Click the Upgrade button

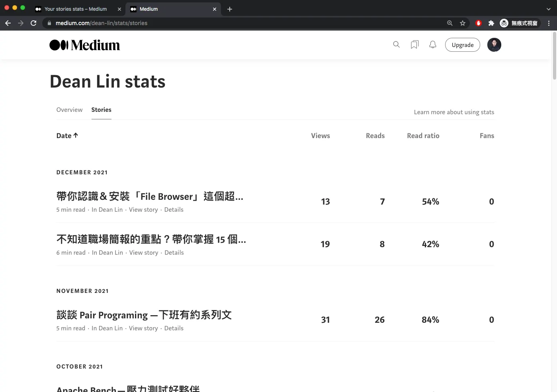463,45
